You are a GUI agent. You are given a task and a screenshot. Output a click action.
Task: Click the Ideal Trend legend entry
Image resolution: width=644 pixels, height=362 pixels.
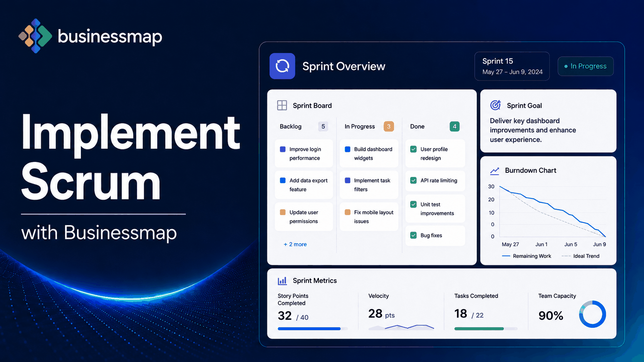[x=580, y=256]
